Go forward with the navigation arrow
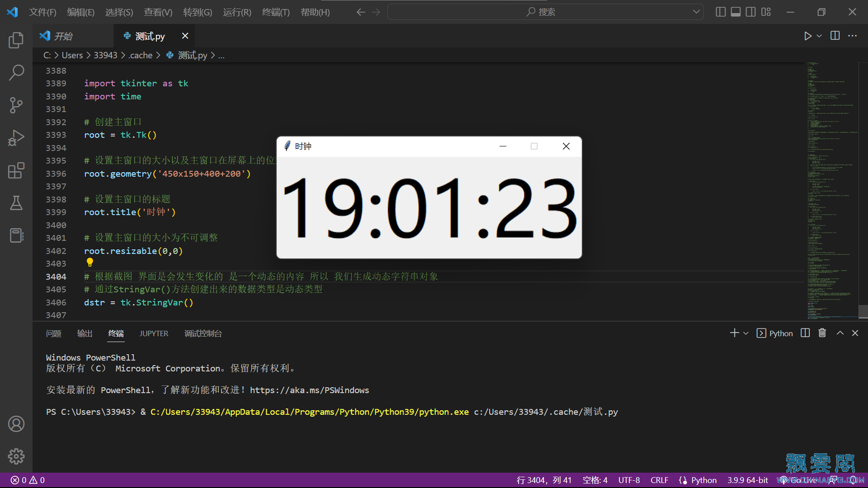The height and width of the screenshot is (488, 868). (376, 12)
